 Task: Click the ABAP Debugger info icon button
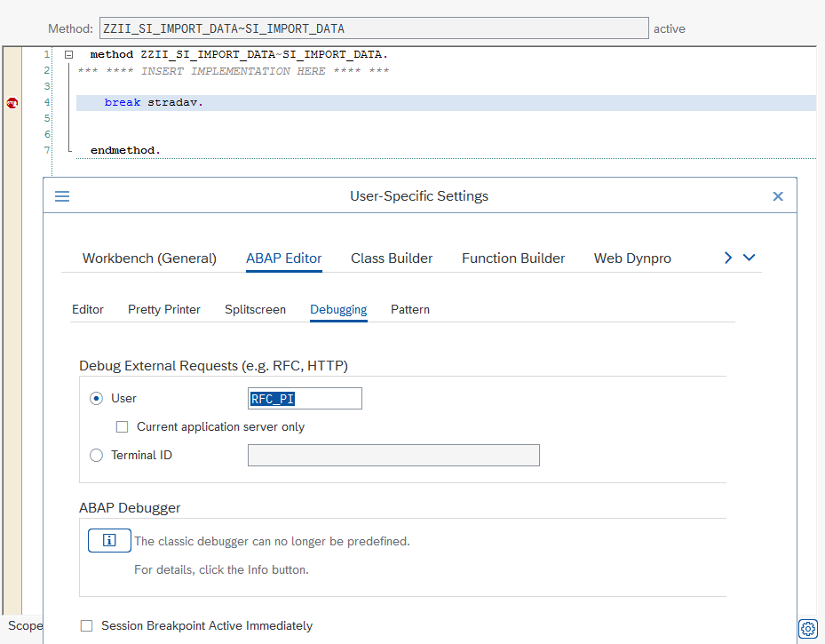(109, 540)
